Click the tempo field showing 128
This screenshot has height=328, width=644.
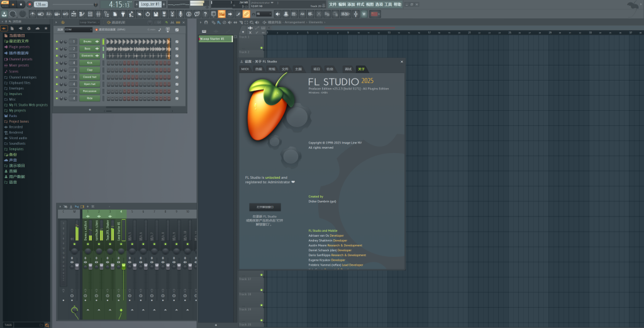[x=40, y=4]
